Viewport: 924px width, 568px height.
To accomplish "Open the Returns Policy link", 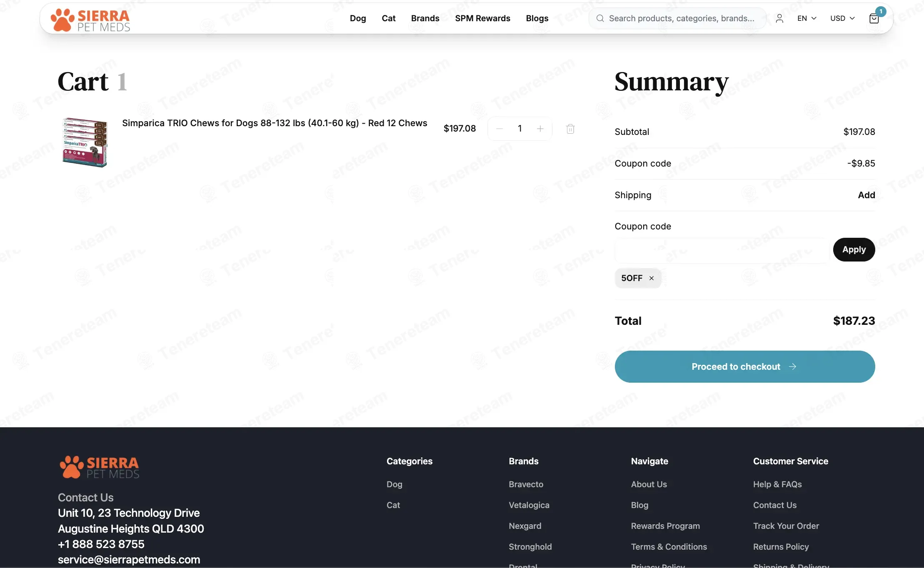I will 781,547.
